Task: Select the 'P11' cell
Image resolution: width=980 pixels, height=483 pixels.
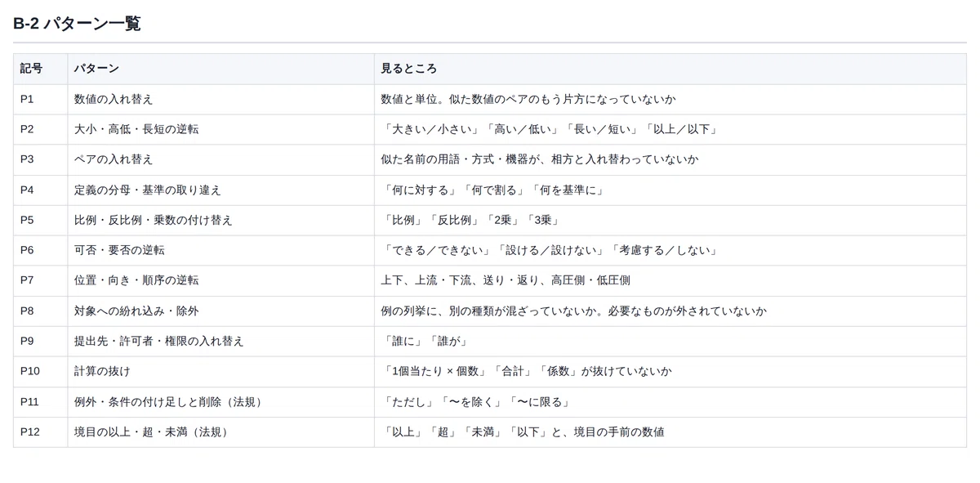Action: [x=40, y=401]
